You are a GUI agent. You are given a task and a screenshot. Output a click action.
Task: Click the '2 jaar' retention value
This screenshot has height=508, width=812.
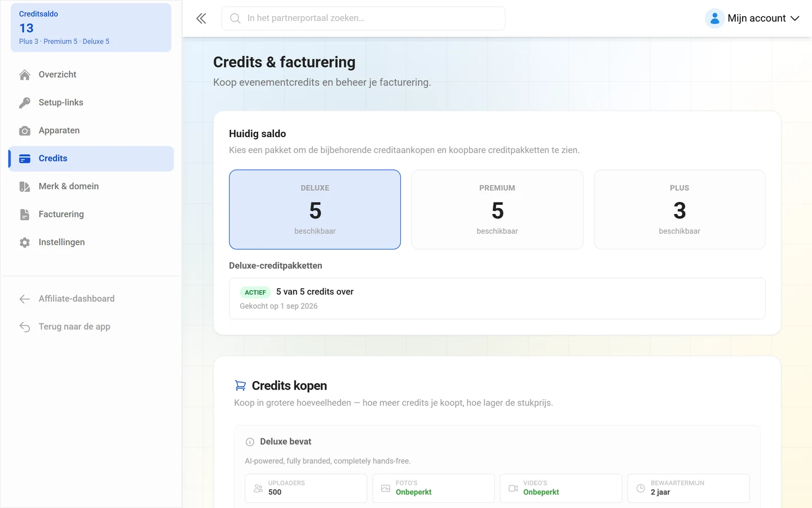click(x=660, y=492)
